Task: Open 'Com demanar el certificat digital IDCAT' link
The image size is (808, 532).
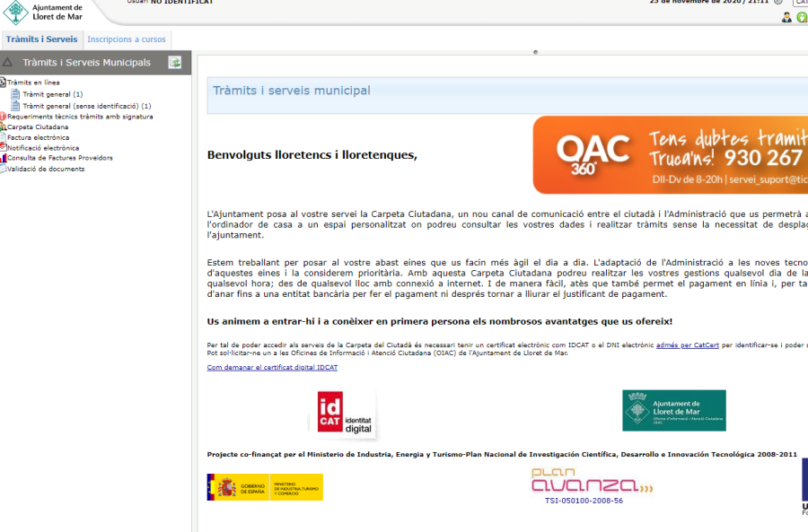Action: coord(272,367)
